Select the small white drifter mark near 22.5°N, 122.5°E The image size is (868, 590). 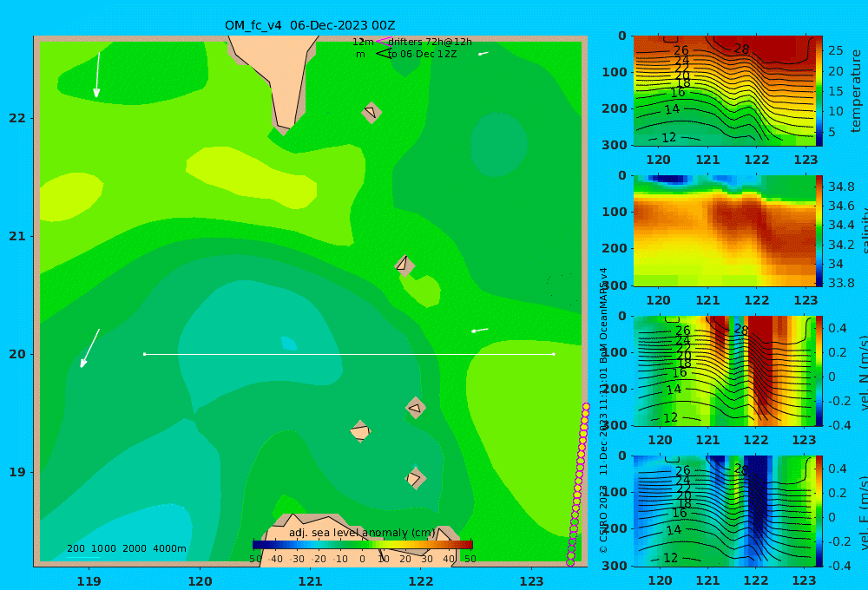(x=483, y=53)
